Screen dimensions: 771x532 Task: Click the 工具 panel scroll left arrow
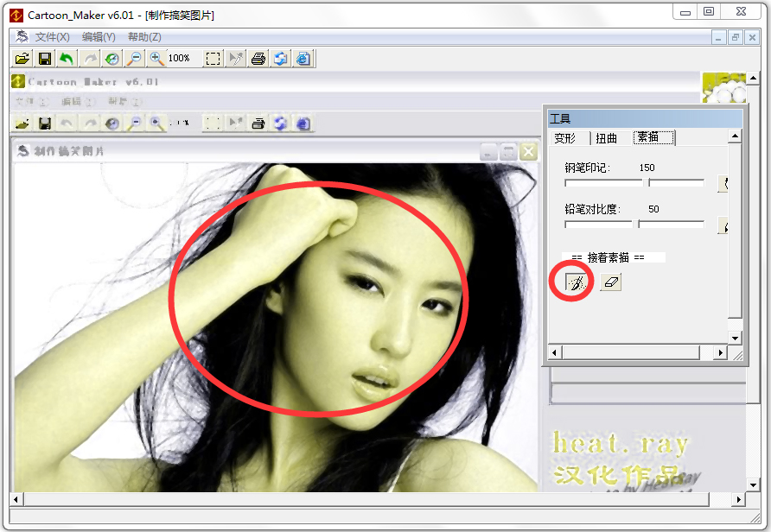coord(555,352)
